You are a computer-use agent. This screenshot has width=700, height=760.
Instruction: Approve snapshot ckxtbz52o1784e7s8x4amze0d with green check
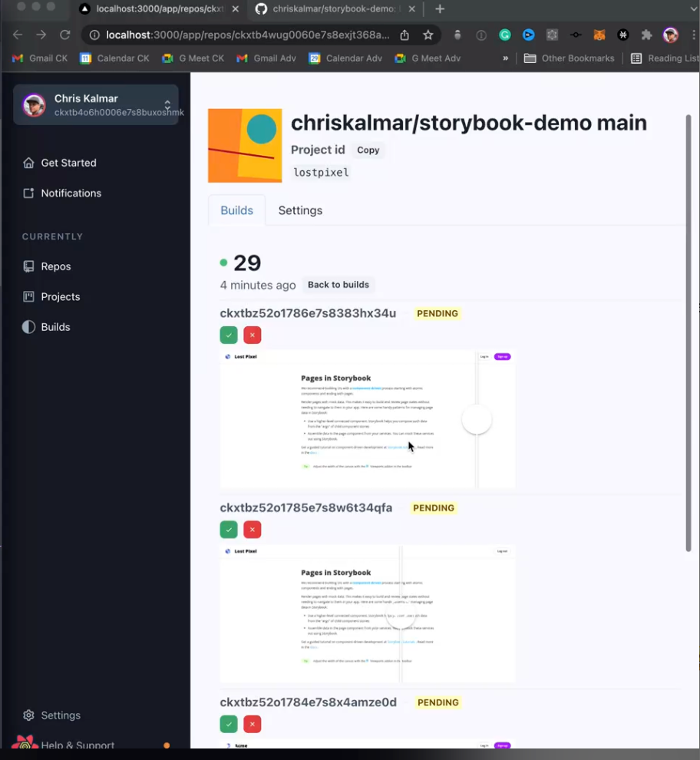tap(229, 724)
